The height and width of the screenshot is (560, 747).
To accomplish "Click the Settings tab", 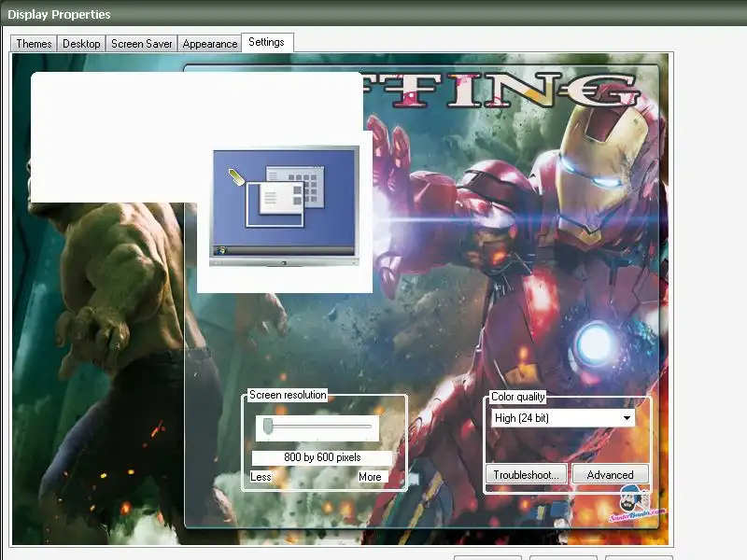I will pyautogui.click(x=267, y=42).
